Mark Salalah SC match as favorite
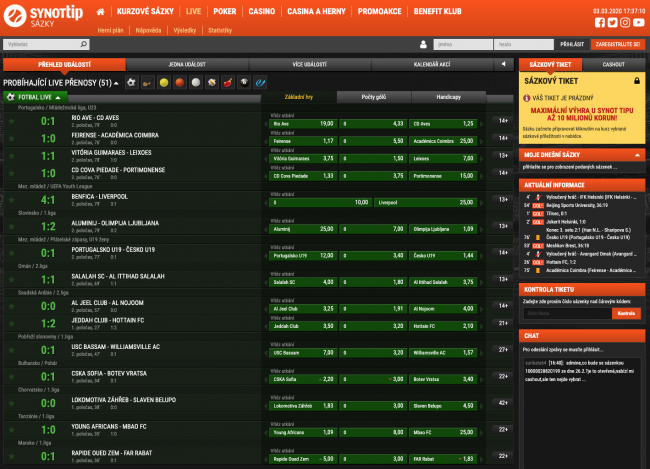This screenshot has width=650, height=469. [12, 280]
